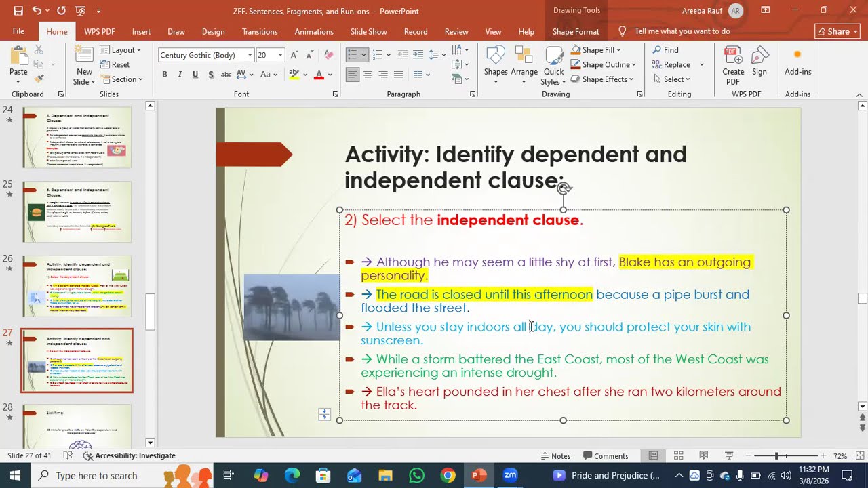Open the Slide Show ribbon tab

pos(369,31)
